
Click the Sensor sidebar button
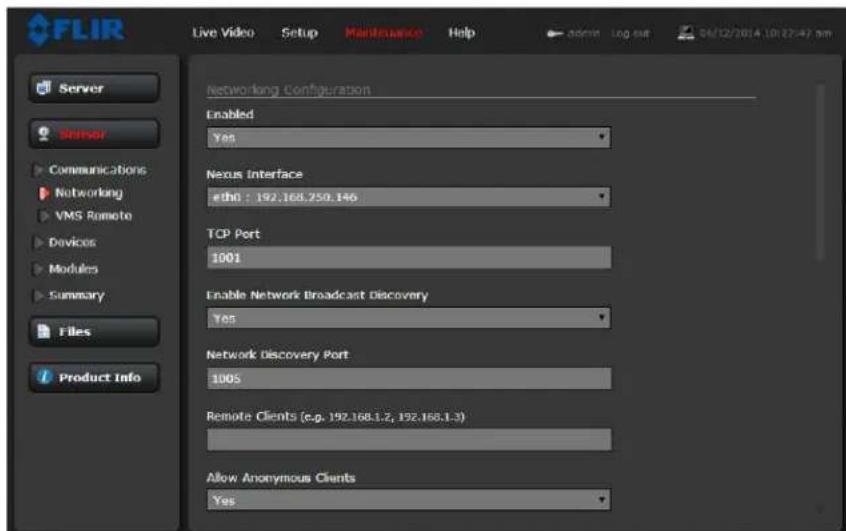click(x=94, y=134)
